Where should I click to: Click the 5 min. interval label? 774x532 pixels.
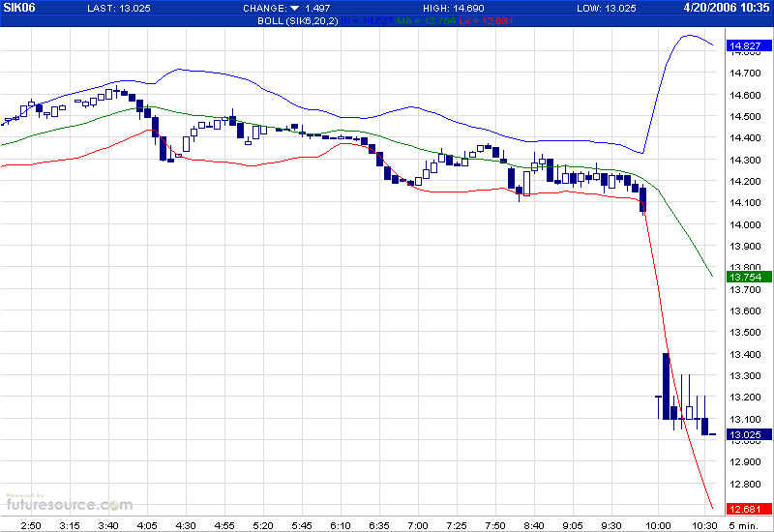click(x=748, y=523)
